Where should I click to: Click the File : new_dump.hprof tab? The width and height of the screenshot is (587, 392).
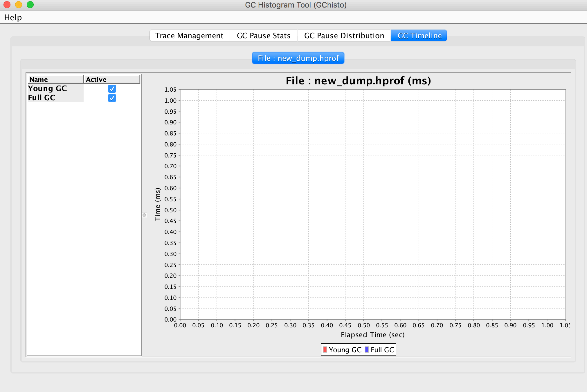[298, 58]
